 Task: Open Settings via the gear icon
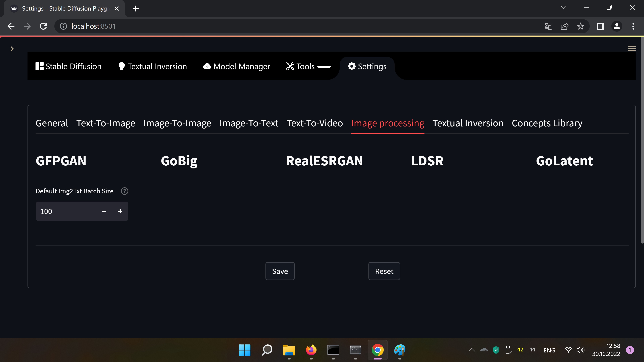pos(352,66)
